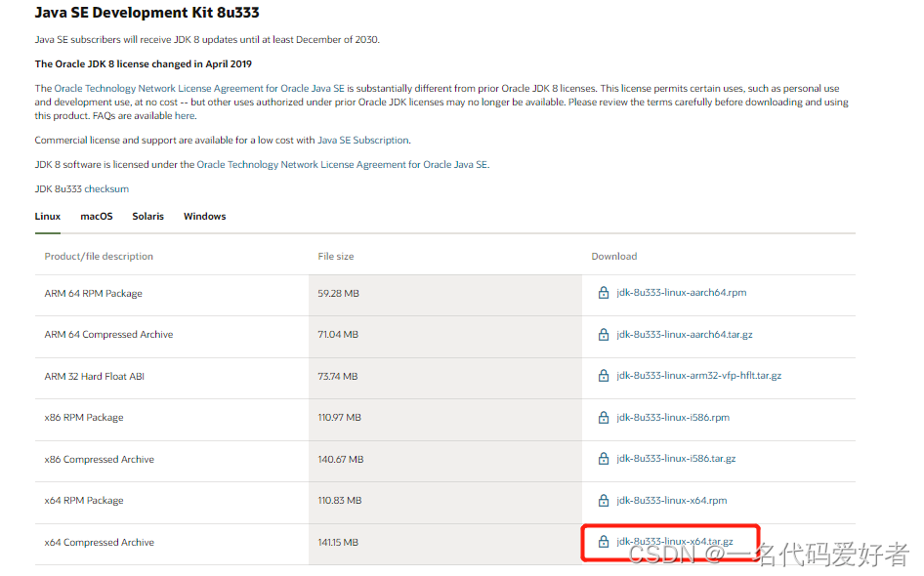Download jdk-8u333-linux-x64.rpm
Image resolution: width=924 pixels, height=576 pixels.
(672, 501)
